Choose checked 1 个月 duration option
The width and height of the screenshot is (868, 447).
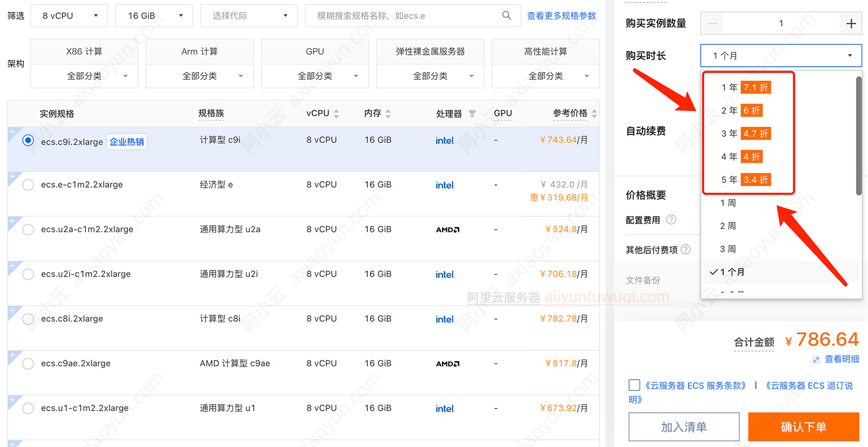(x=781, y=272)
